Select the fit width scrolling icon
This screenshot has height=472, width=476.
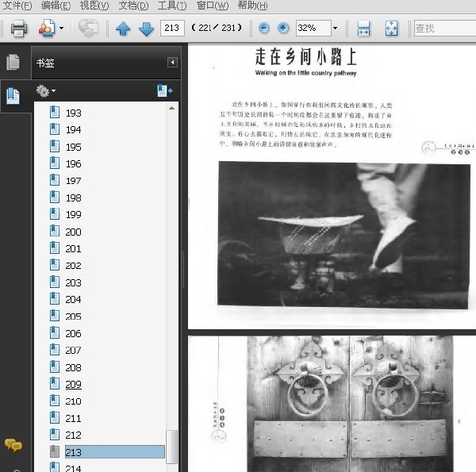tap(363, 29)
